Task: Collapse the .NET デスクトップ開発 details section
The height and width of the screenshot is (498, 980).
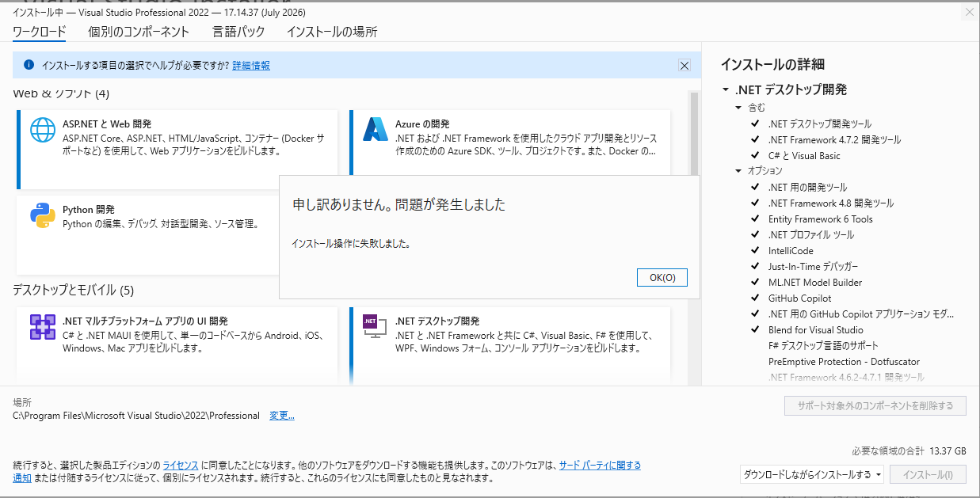Action: [725, 89]
